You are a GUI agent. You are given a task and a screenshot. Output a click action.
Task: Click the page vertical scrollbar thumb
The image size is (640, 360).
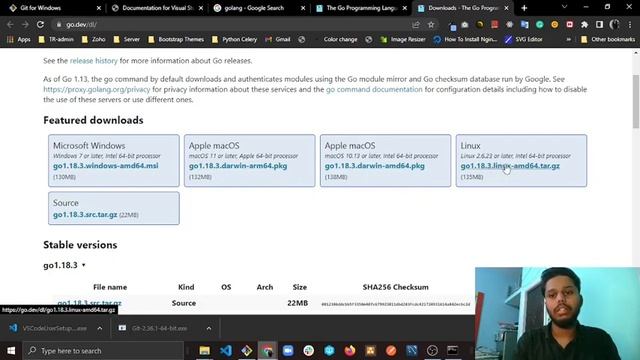[x=636, y=101]
